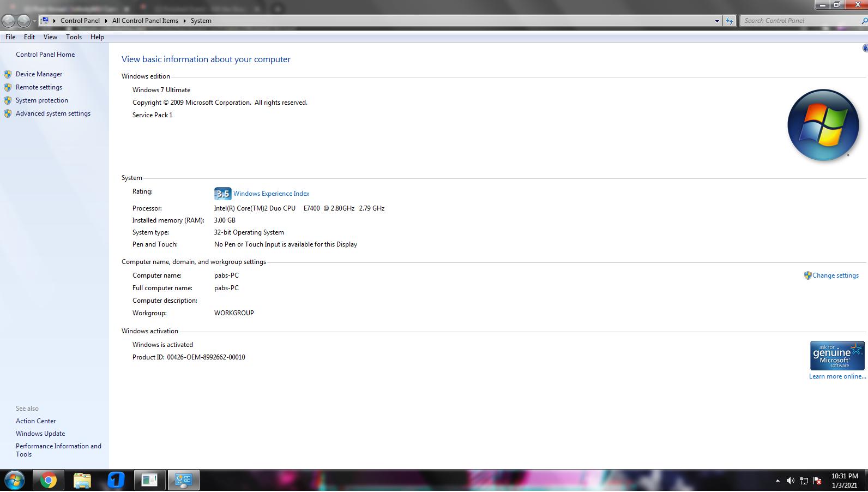
Task: Open the recent pages dropdown arrow
Action: pyautogui.click(x=34, y=21)
